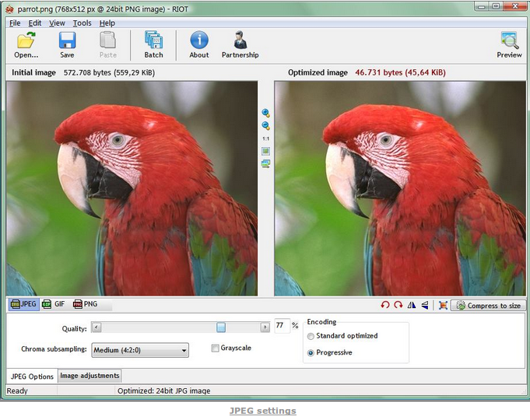The height and width of the screenshot is (420, 530).
Task: Select the JPEG Options tab
Action: click(x=32, y=376)
